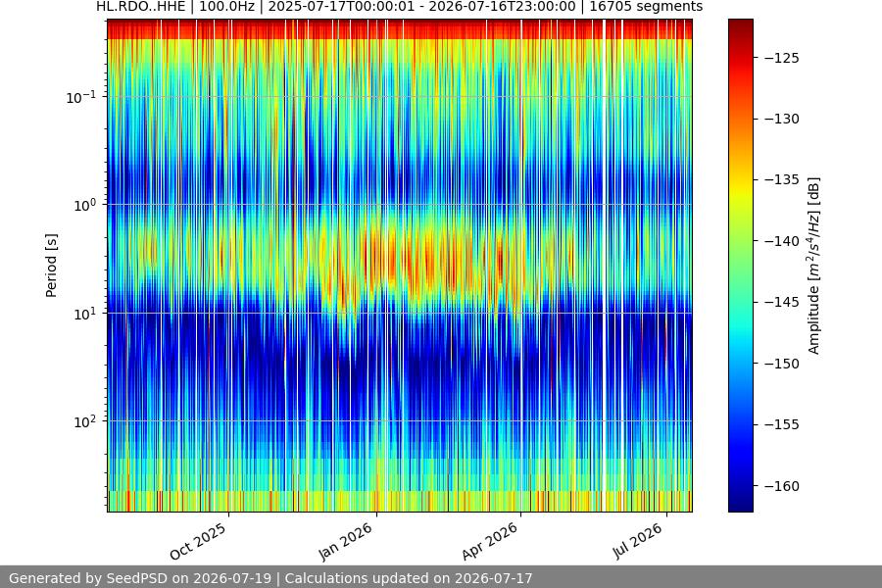Click the '−150' colorbar tick label
The width and height of the screenshot is (882, 588).
tap(781, 364)
